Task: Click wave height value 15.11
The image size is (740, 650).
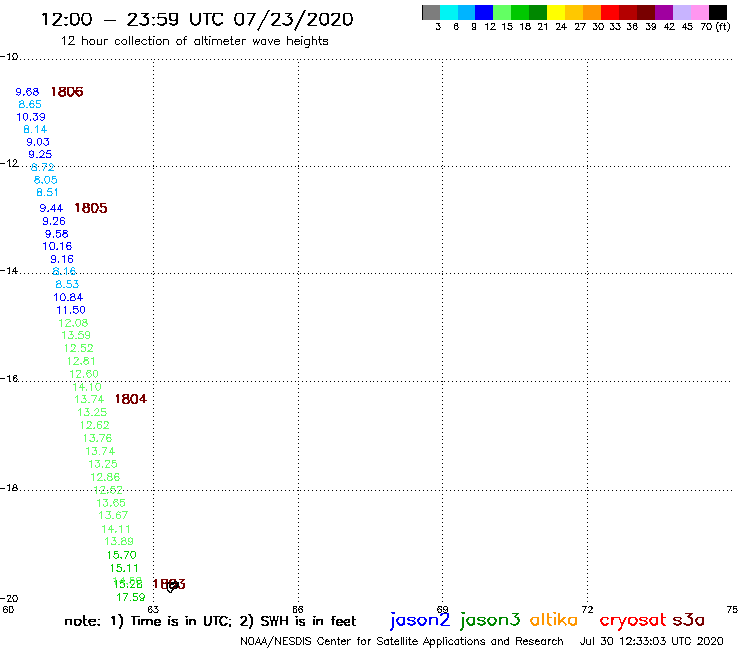Action: point(124,568)
